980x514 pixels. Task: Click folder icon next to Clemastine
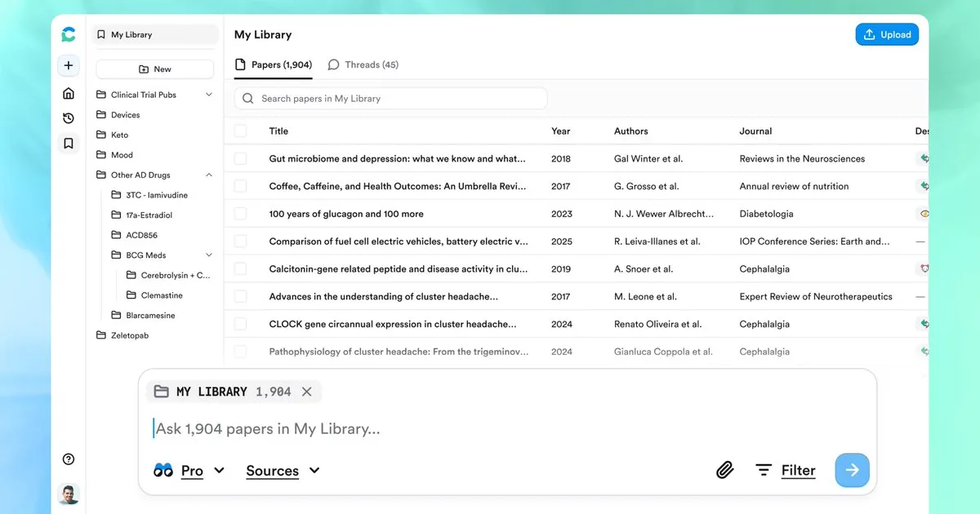[131, 295]
